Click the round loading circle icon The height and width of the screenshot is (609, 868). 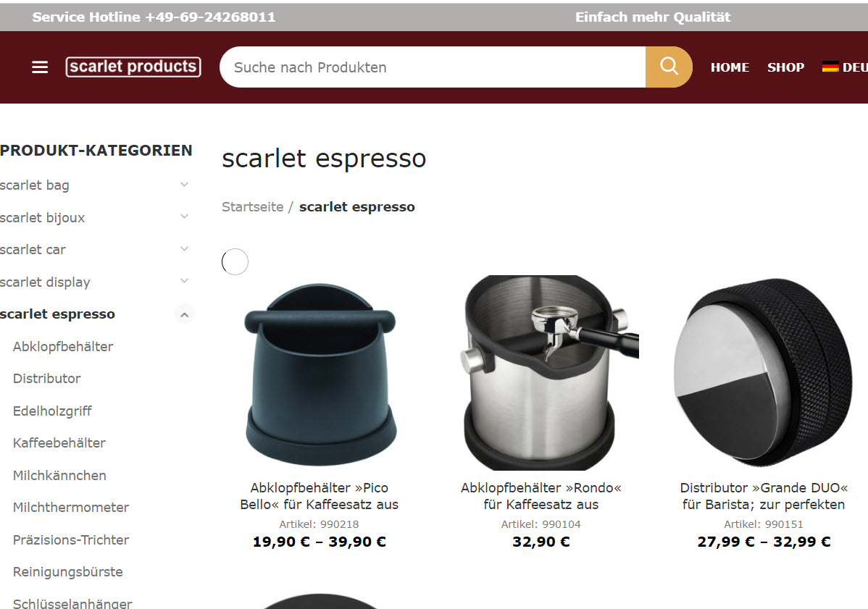pyautogui.click(x=235, y=261)
